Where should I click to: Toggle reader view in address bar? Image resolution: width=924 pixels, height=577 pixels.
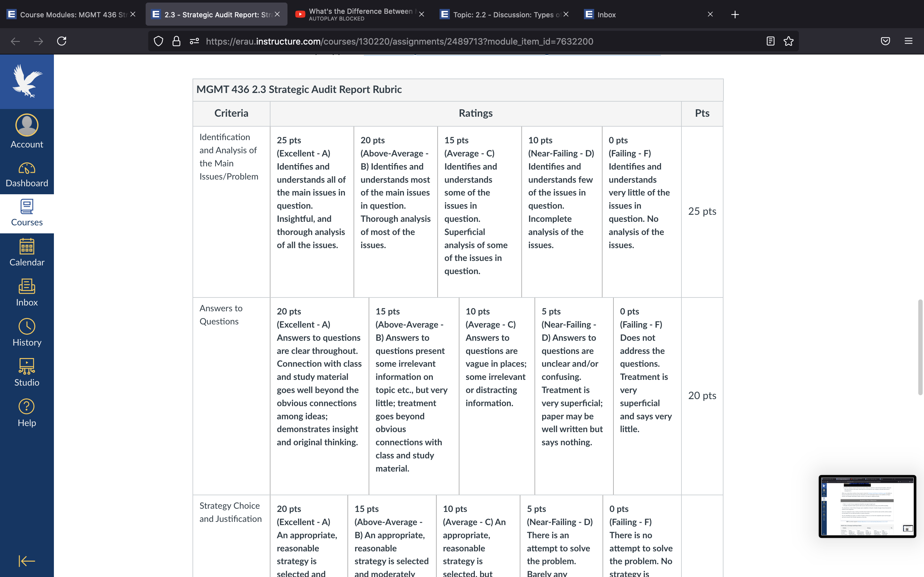(770, 41)
